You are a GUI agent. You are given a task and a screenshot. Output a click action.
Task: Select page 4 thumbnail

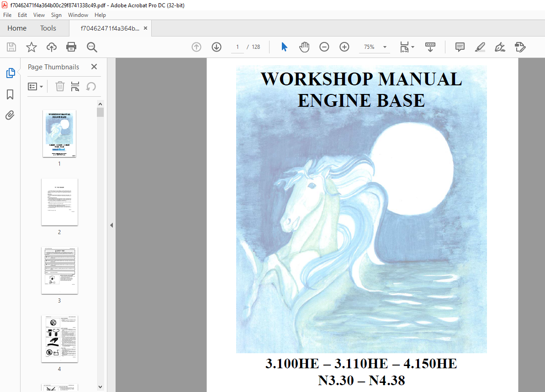pyautogui.click(x=59, y=339)
